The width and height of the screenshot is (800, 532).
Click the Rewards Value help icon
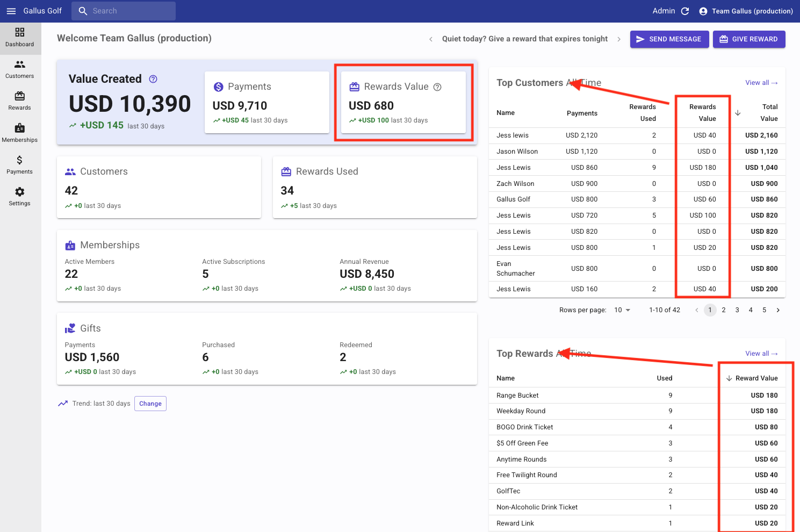pyautogui.click(x=437, y=87)
